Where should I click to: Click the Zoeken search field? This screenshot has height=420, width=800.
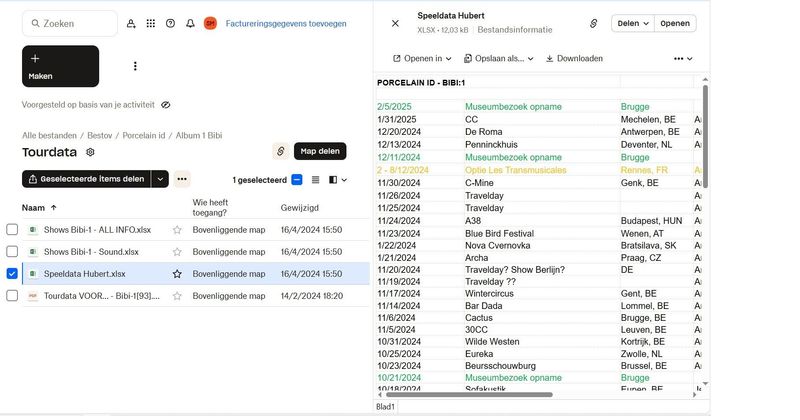(70, 23)
